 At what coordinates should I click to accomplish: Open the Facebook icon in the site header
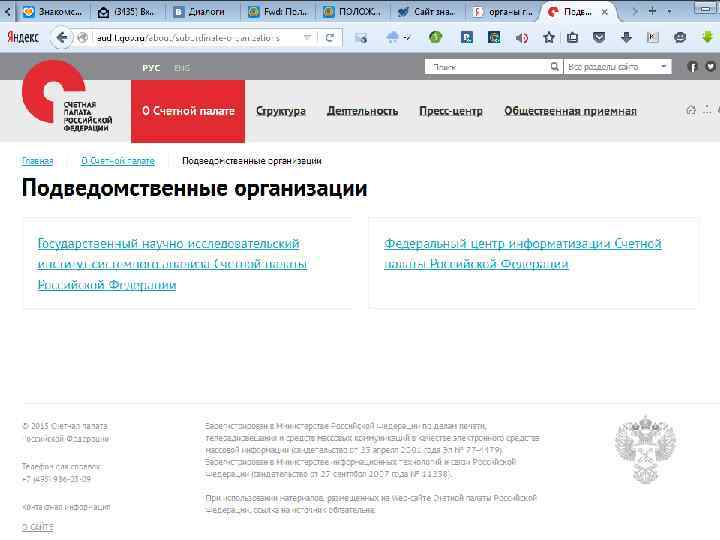(692, 67)
